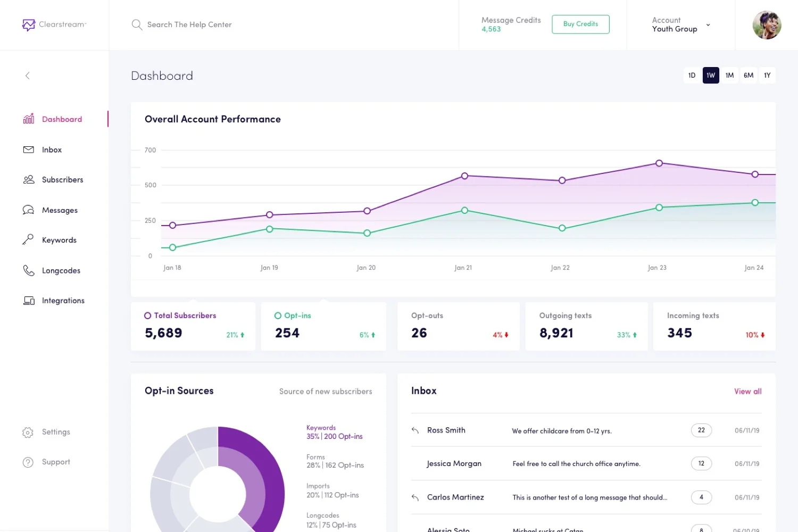This screenshot has height=532, width=798.
Task: Click green data point for Jan 19
Action: point(270,229)
